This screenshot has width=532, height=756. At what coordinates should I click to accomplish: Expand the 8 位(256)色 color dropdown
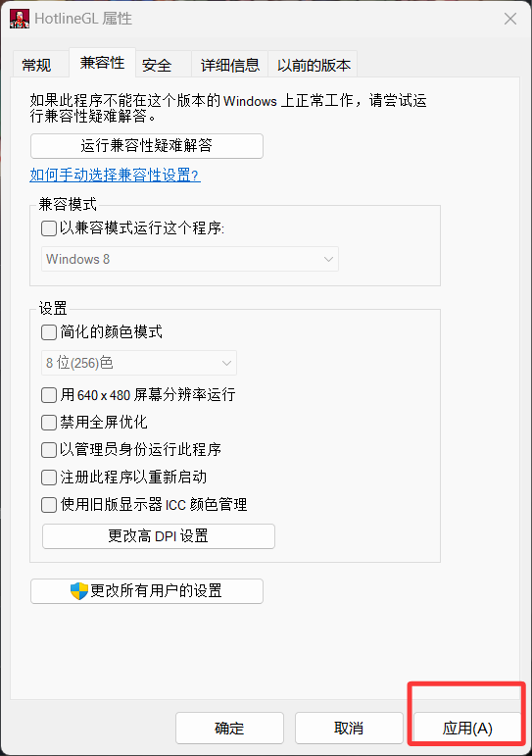(x=139, y=363)
